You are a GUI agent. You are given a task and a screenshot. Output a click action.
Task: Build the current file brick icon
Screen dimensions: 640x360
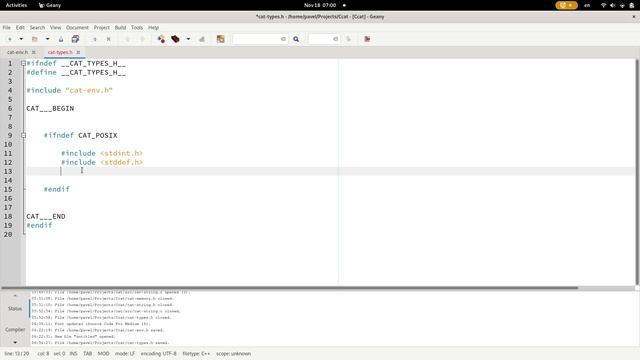pyautogui.click(x=176, y=39)
